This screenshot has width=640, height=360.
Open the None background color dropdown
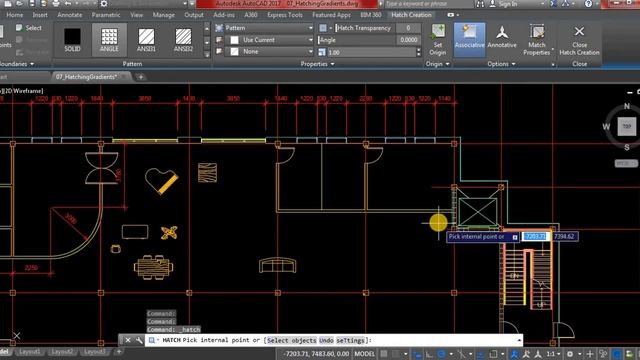pos(269,51)
